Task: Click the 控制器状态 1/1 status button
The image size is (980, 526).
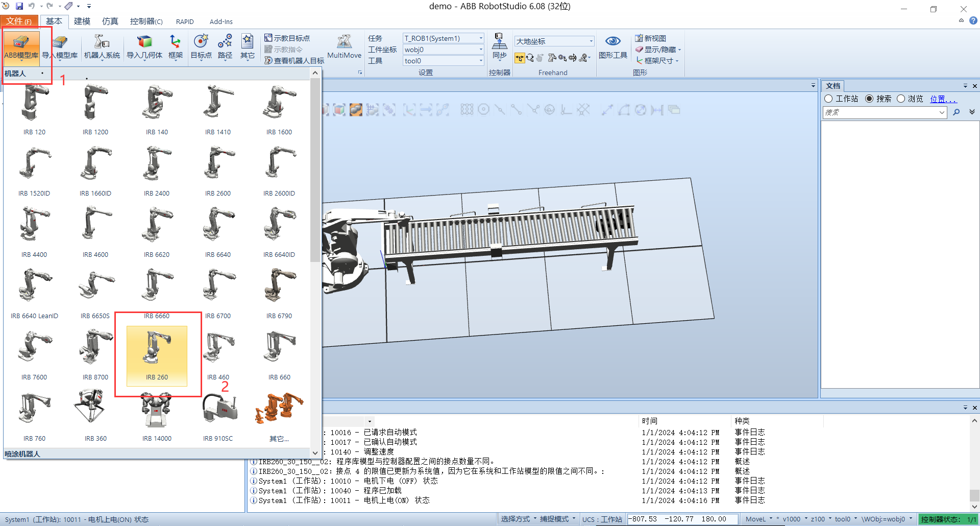Action: click(x=948, y=519)
